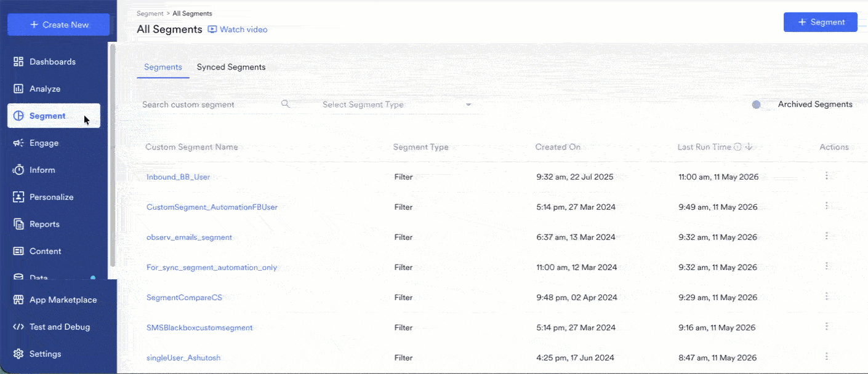Open the singleUser_Ashutosh segment link
The height and width of the screenshot is (374, 868).
[183, 357]
